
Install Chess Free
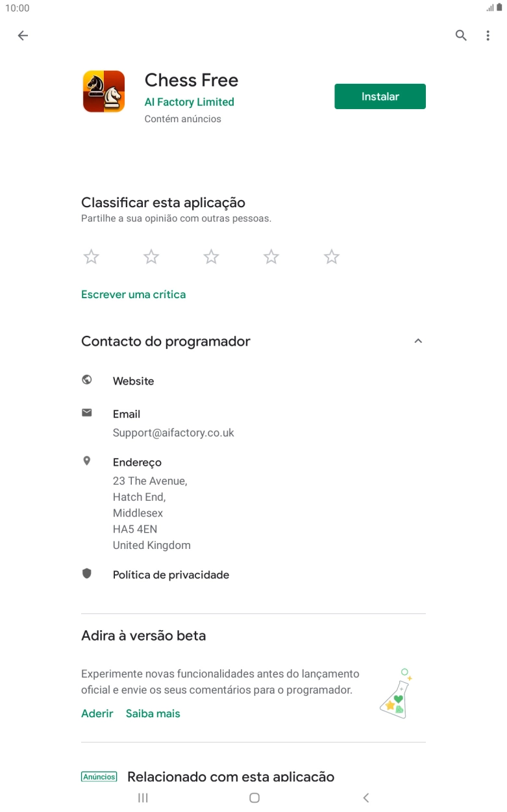coord(380,95)
